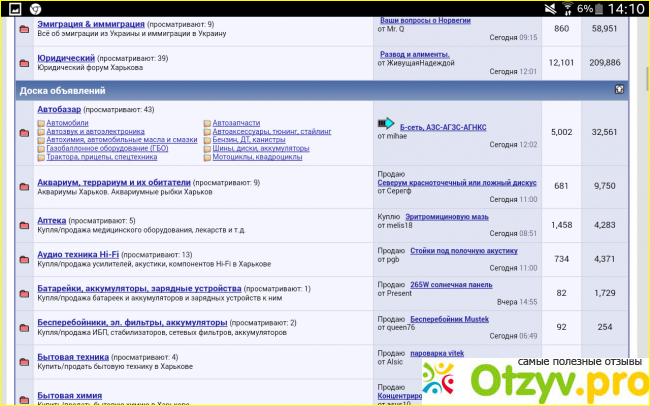Click the red folder icon beside Автобазар

(25, 133)
